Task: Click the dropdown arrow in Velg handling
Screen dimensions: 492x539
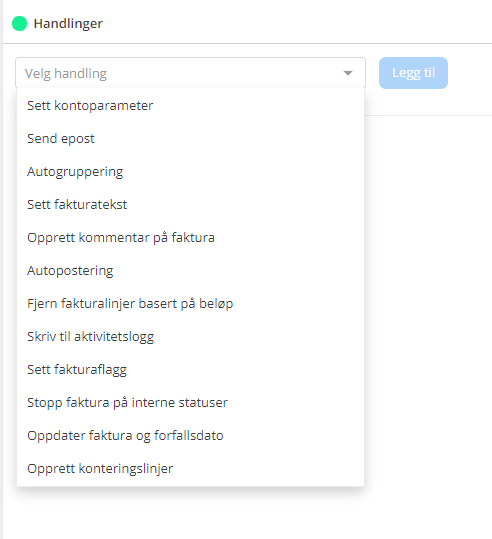Action: (x=348, y=73)
